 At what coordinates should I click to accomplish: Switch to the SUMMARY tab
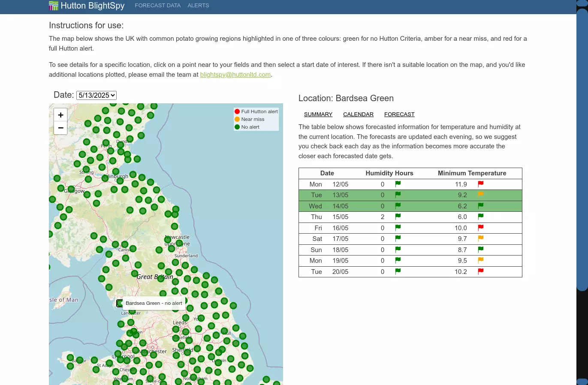(318, 114)
